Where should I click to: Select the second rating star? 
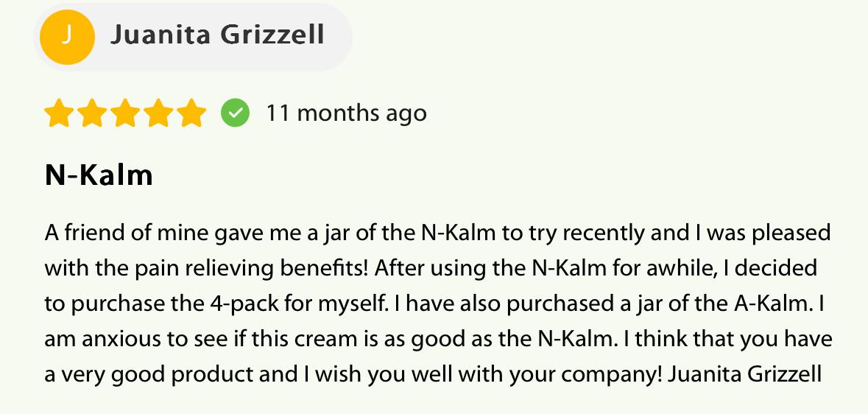[92, 113]
